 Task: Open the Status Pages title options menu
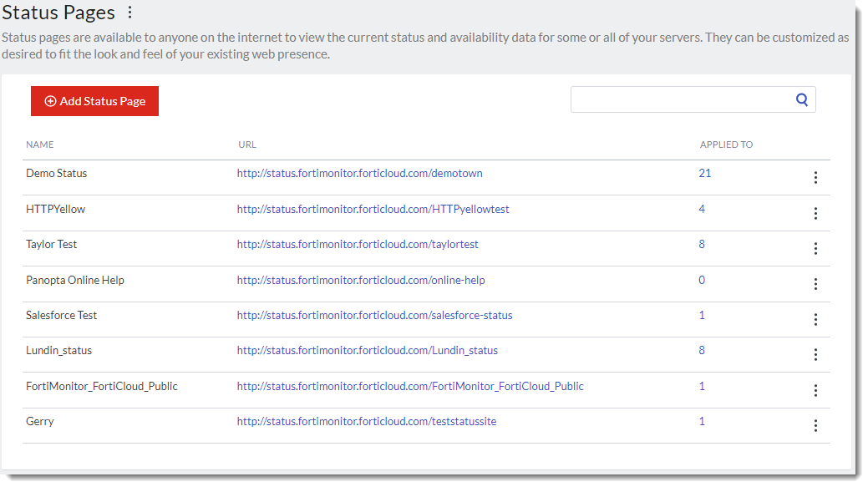(129, 13)
